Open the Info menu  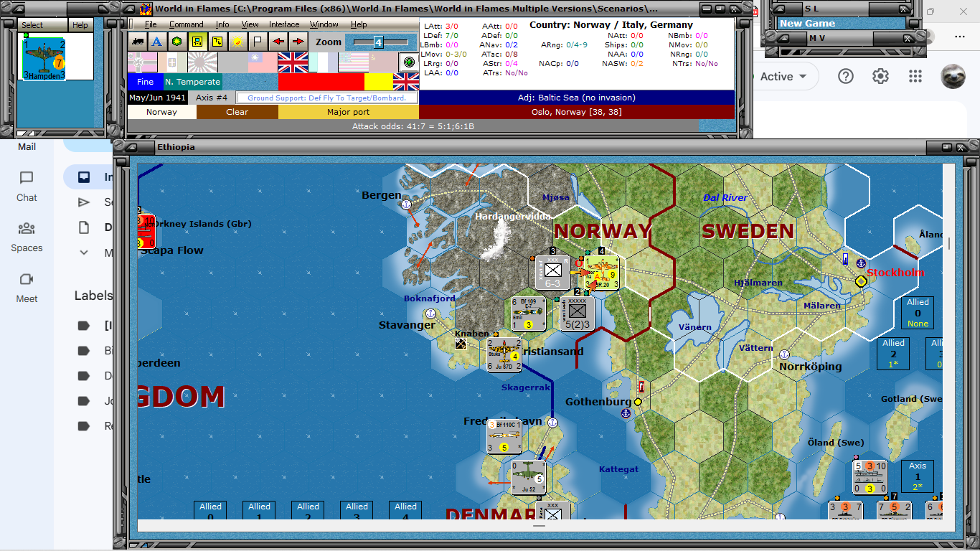coord(222,24)
